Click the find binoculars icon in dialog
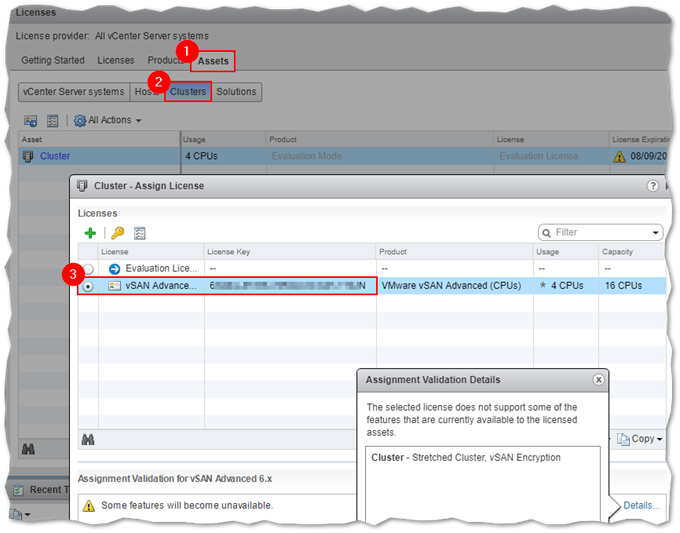The width and height of the screenshot is (680, 533). pos(88,440)
